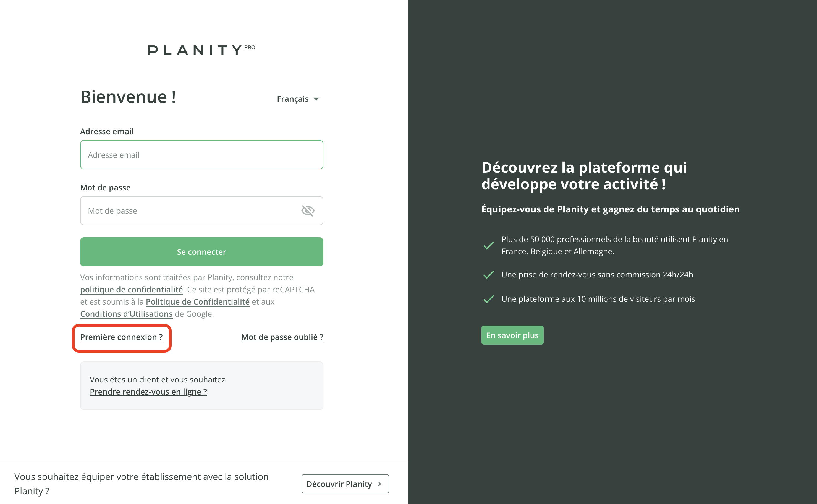Open Prendre rendez-vous en ligne link
817x504 pixels.
[x=148, y=392]
